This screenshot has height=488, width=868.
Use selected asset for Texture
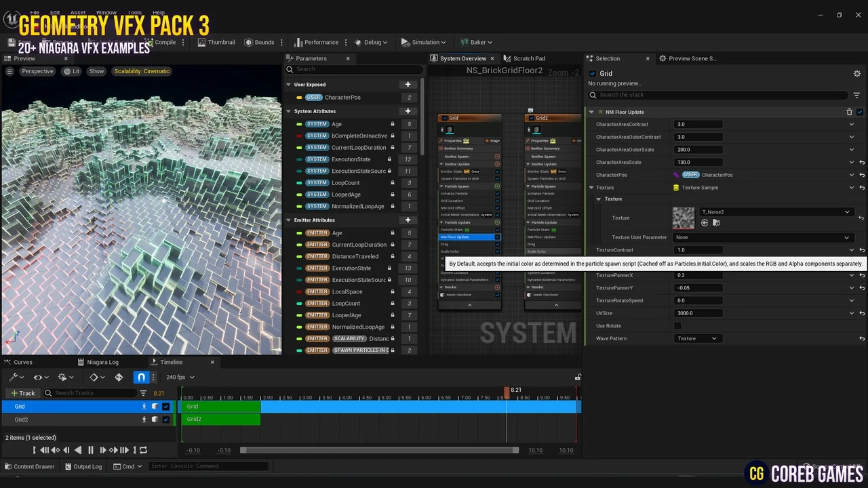(705, 223)
